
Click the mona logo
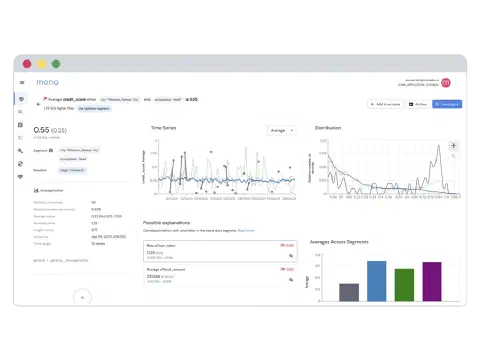[x=47, y=82]
